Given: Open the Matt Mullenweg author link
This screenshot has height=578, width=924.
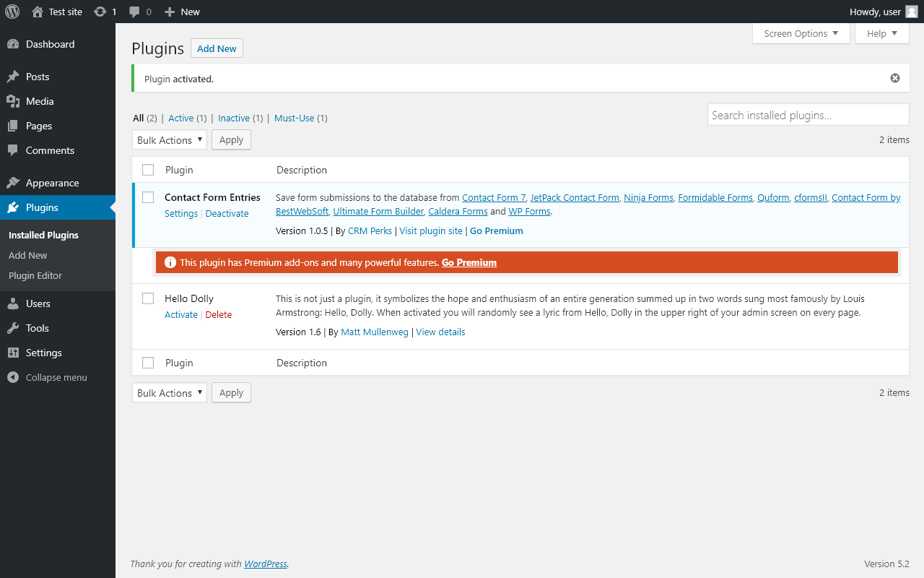Looking at the screenshot, I should pyautogui.click(x=375, y=332).
